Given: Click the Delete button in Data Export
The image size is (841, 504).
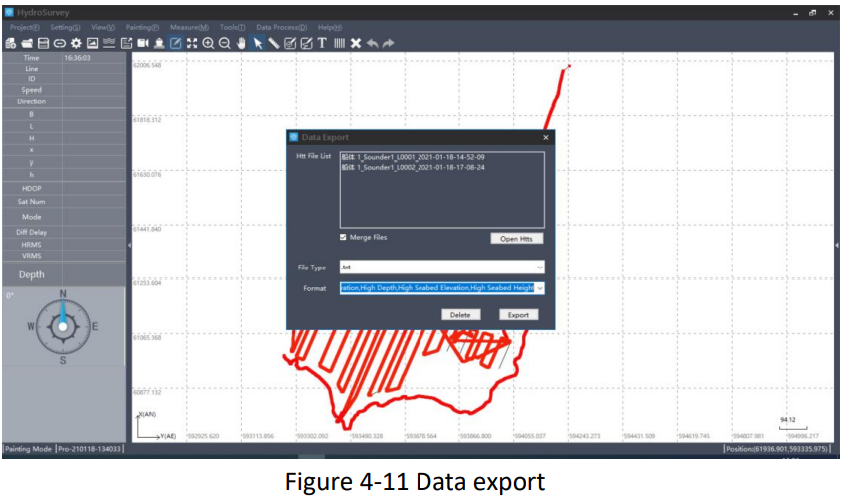Looking at the screenshot, I should [x=460, y=315].
